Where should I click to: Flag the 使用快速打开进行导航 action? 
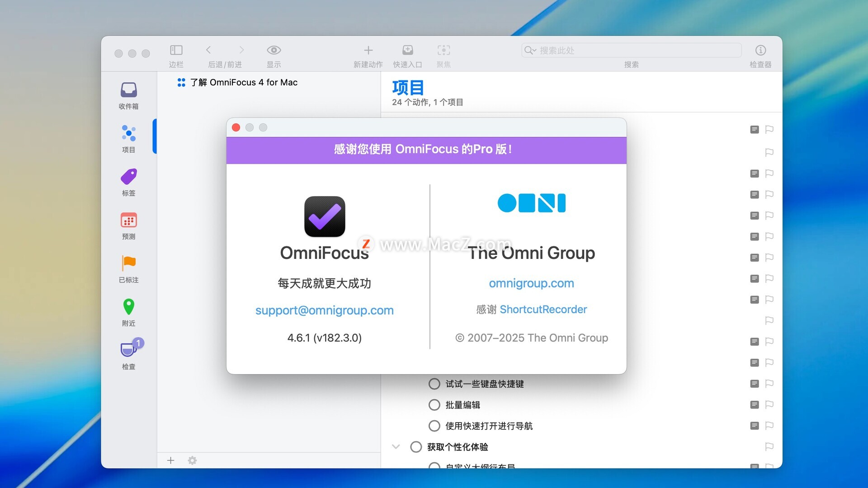pyautogui.click(x=769, y=426)
